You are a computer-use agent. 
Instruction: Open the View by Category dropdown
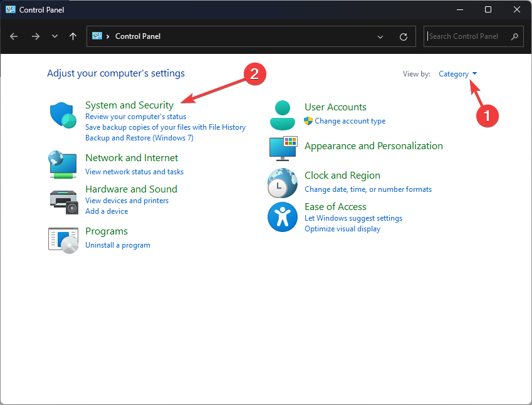[458, 74]
